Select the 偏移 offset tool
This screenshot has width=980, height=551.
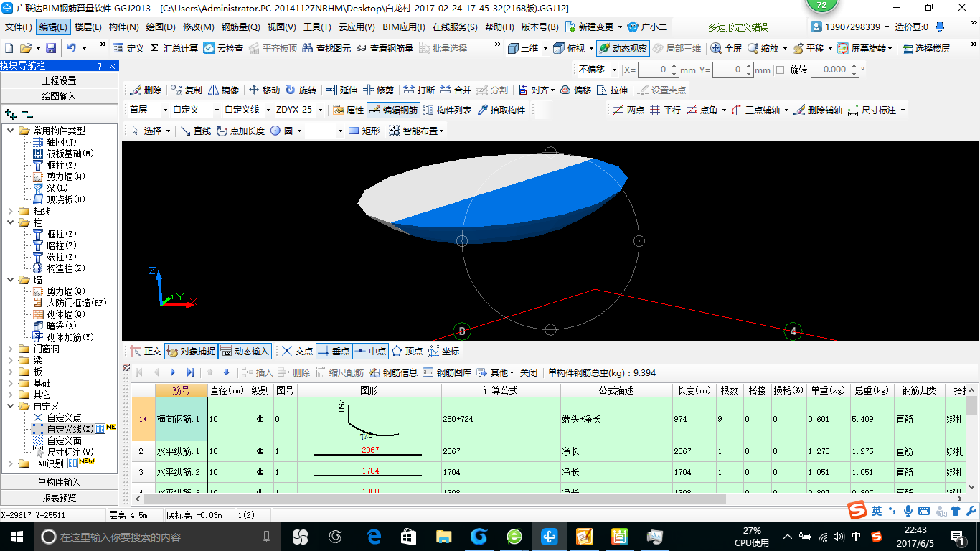click(x=575, y=90)
